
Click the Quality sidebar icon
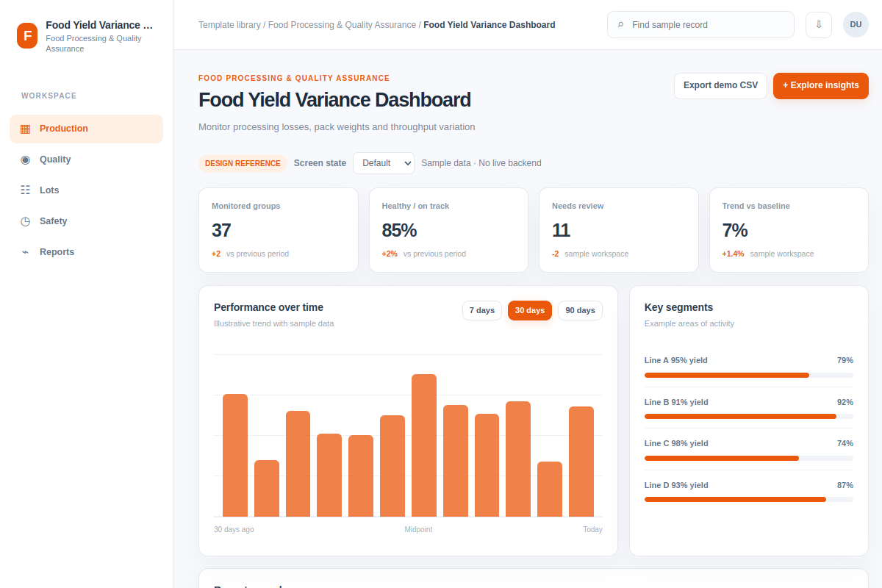coord(25,159)
